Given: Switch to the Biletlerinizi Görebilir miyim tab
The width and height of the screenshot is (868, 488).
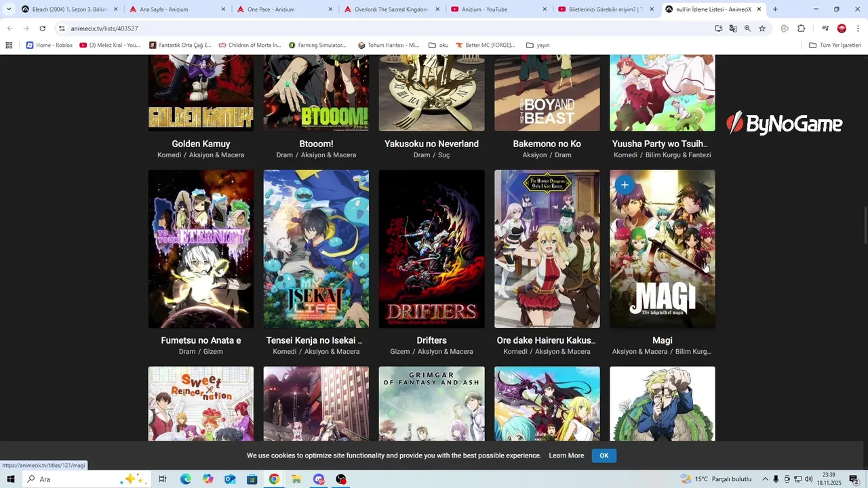Looking at the screenshot, I should [606, 9].
